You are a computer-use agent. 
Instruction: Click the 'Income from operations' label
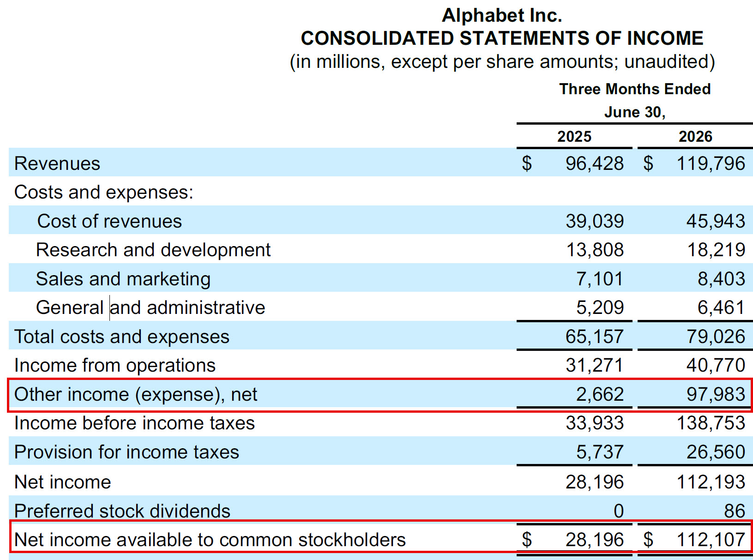(115, 365)
